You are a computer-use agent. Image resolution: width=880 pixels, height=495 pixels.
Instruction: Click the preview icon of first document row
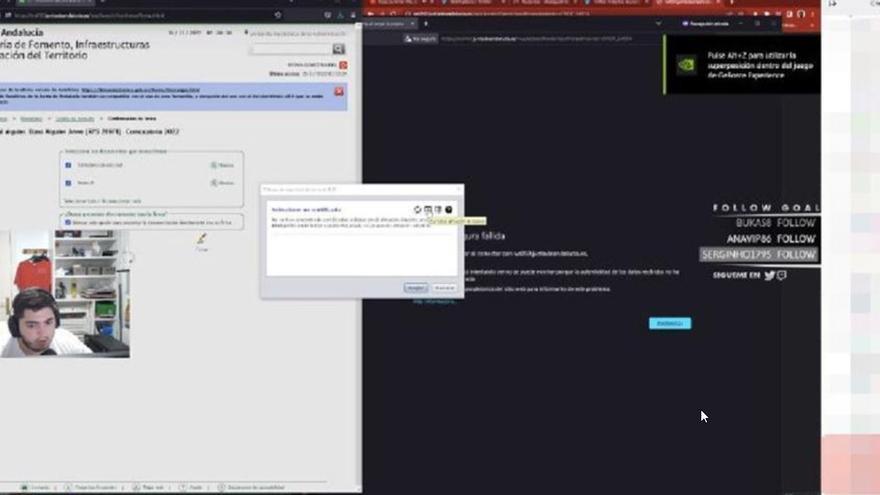click(x=214, y=165)
